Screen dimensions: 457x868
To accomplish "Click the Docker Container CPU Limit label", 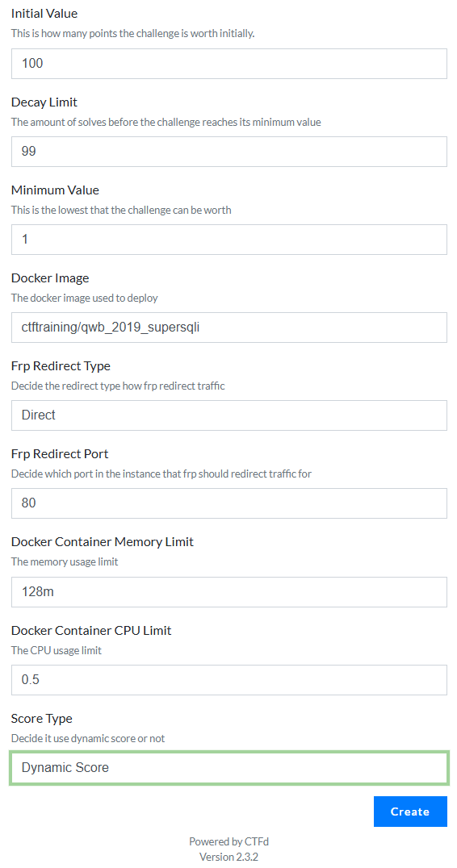I will (91, 631).
